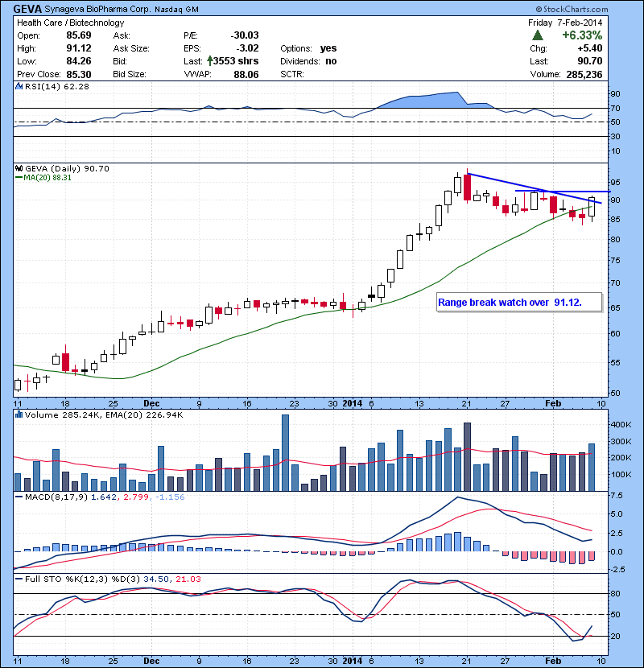
Task: Click the Dec label on bottom date axis
Action: (x=151, y=661)
